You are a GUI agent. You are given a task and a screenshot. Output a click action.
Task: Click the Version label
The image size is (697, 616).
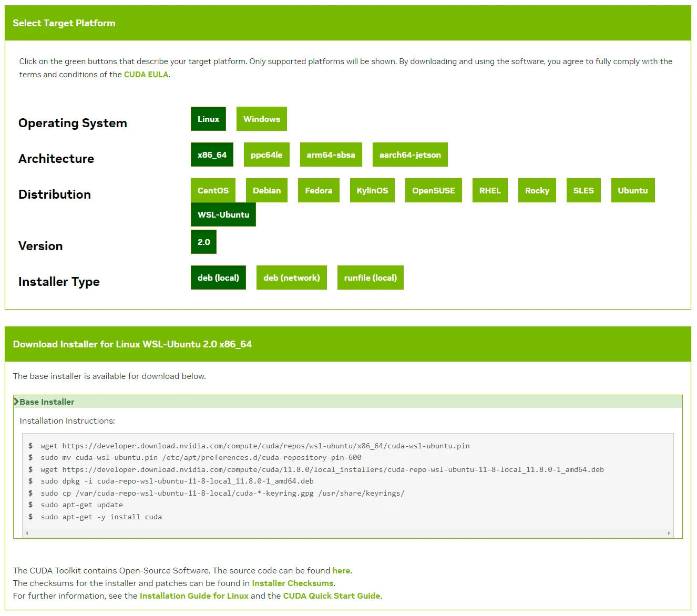click(40, 246)
